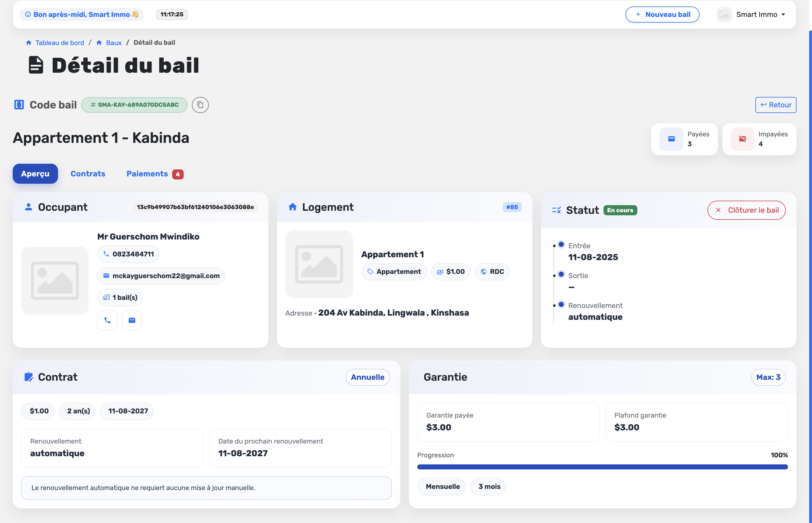Click the phone call icon button
812x523 pixels.
[107, 320]
